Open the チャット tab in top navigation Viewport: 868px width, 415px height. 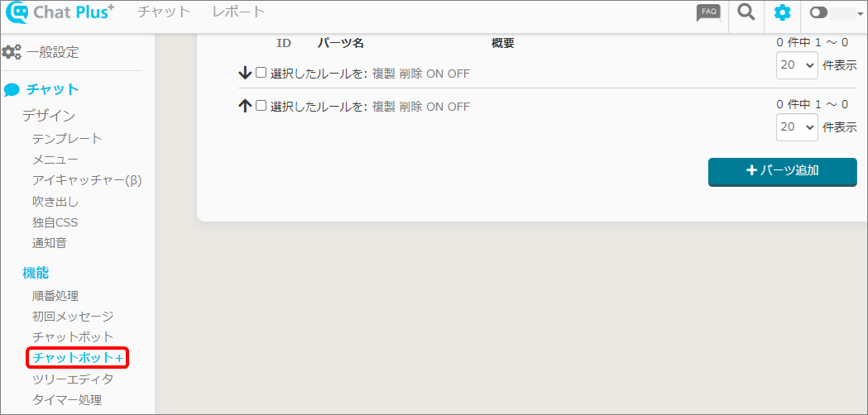[x=164, y=12]
